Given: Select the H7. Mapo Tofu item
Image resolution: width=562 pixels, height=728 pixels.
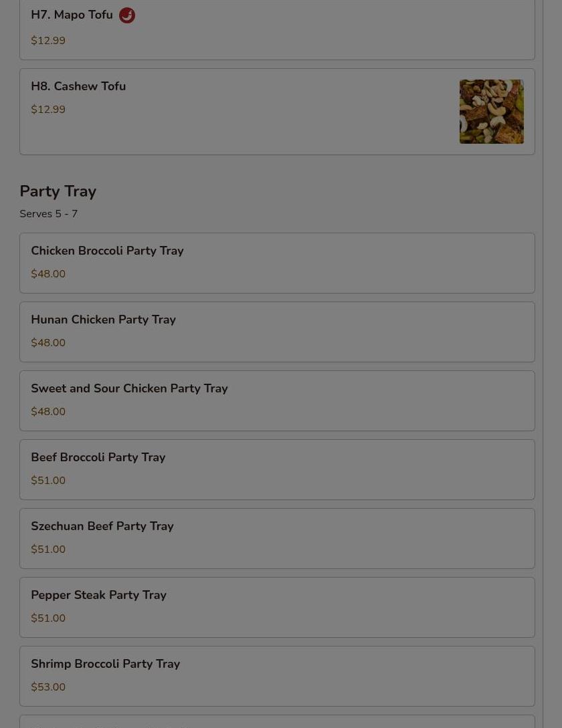Looking at the screenshot, I should coord(72,15).
